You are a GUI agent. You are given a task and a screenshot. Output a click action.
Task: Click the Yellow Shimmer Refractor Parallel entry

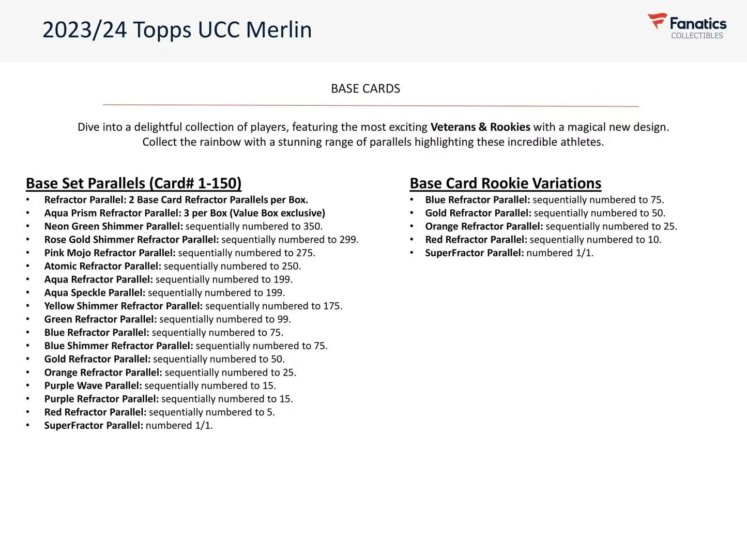(193, 306)
